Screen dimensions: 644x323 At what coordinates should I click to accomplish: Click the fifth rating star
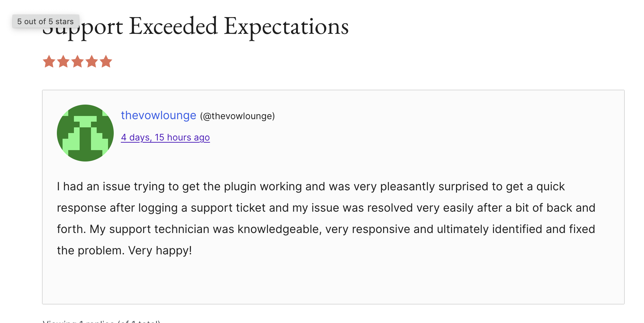click(x=106, y=62)
